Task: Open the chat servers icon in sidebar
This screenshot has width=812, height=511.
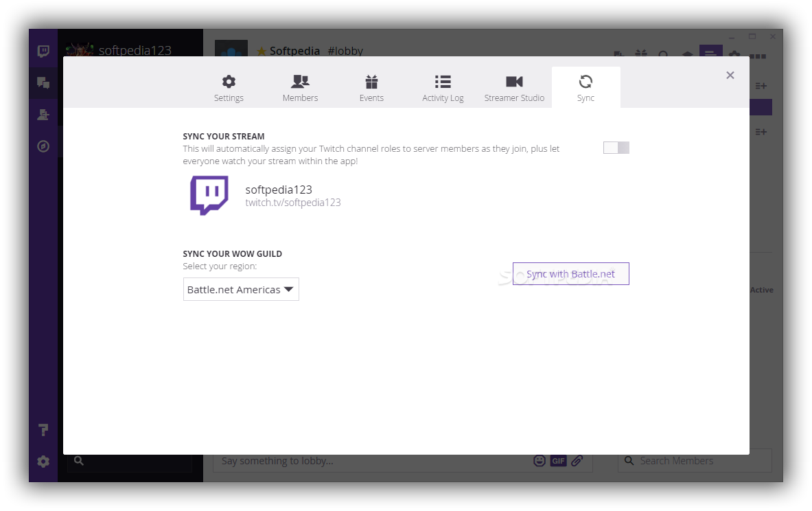Action: coord(43,82)
